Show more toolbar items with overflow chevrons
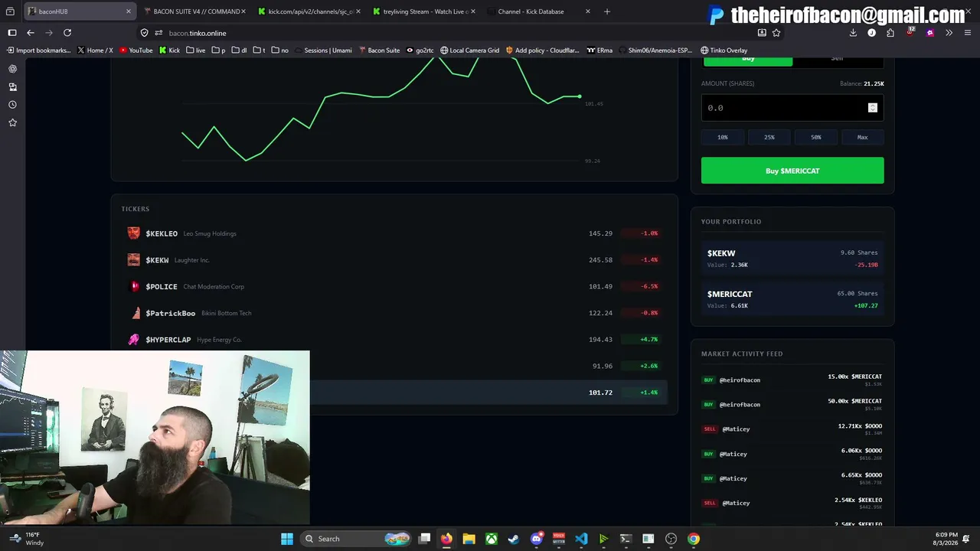 pos(949,33)
